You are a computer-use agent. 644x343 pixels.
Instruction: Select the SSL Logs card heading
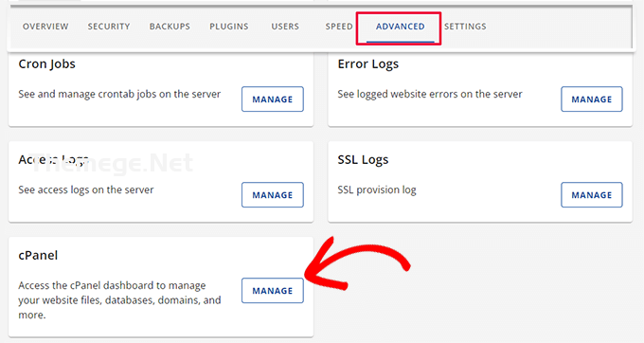coord(363,160)
